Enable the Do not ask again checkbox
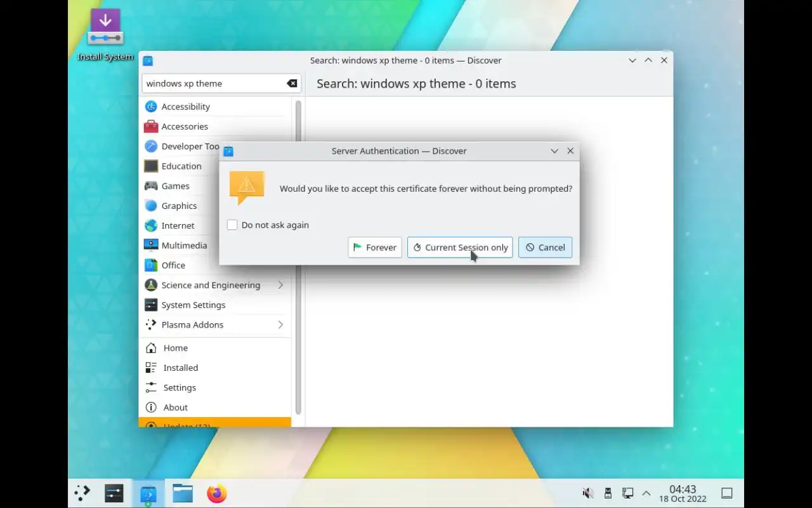This screenshot has width=812, height=508. click(232, 225)
